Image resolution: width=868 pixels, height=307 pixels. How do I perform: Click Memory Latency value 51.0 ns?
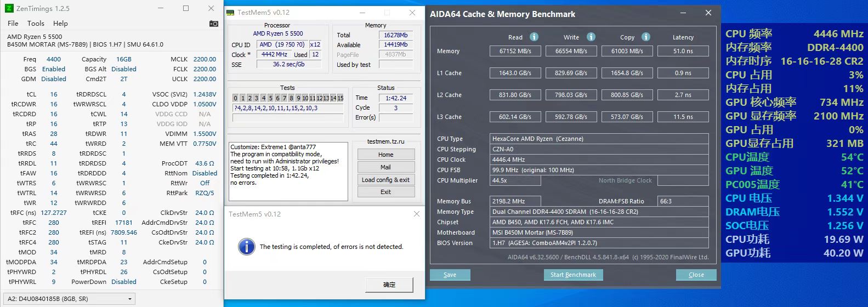(683, 51)
